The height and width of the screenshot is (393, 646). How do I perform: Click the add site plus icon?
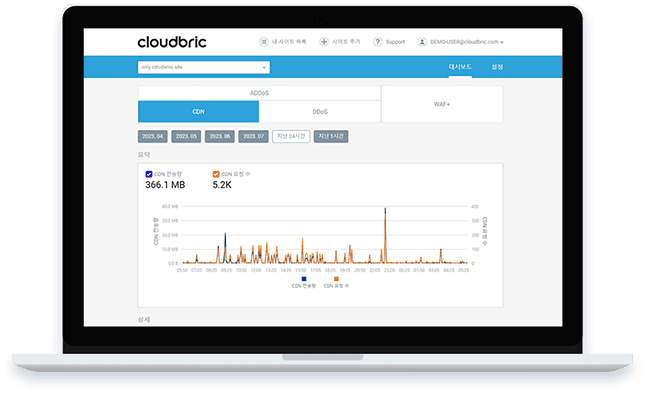point(324,42)
